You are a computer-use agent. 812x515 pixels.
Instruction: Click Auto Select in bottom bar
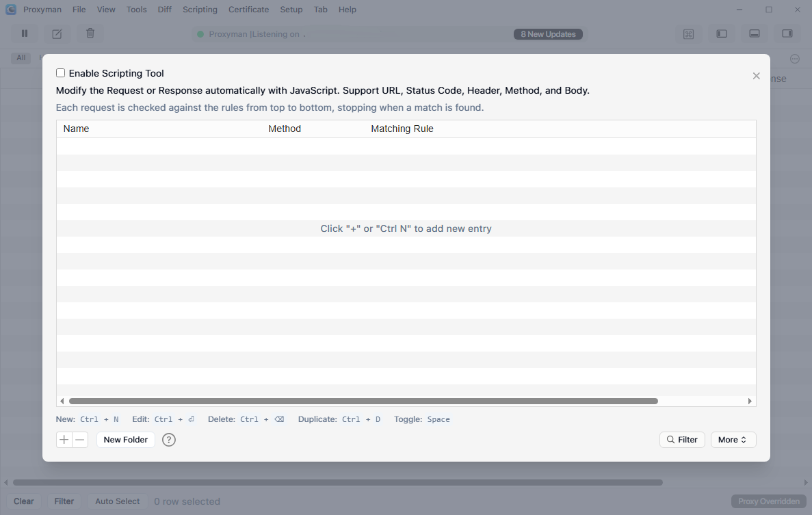pos(117,501)
